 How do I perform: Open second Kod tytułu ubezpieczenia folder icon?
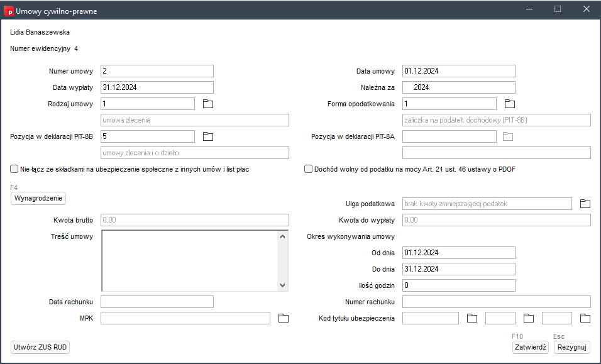click(529, 318)
